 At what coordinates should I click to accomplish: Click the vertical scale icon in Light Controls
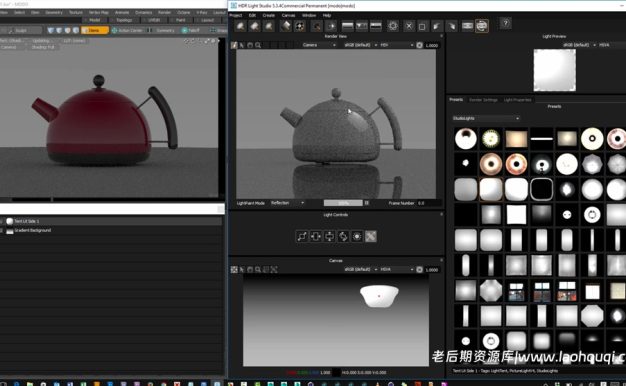pos(329,236)
